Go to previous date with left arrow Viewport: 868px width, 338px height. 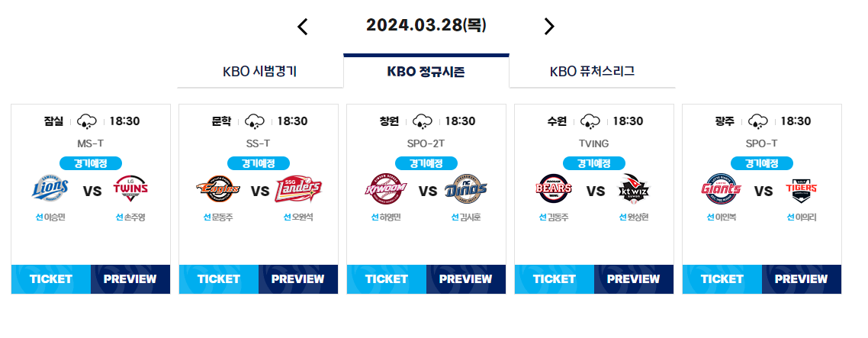coord(302,27)
